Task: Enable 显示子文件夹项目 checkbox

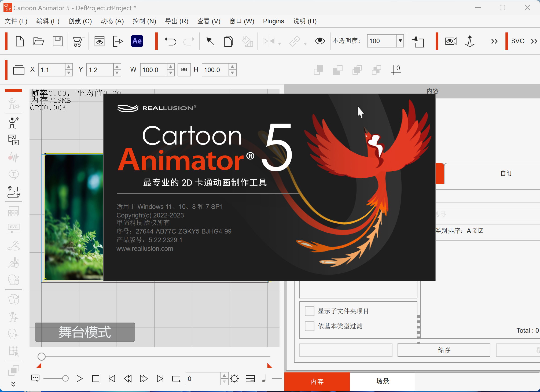Action: [x=309, y=311]
